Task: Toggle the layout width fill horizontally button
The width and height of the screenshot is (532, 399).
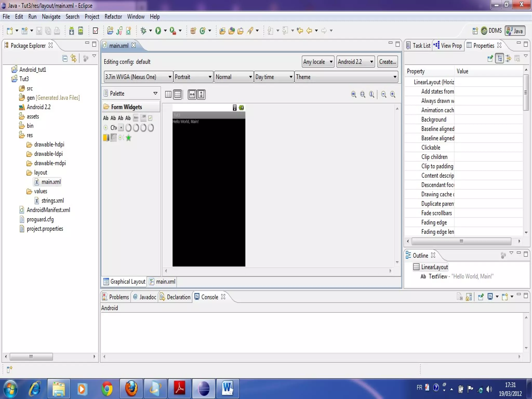Action: tap(192, 94)
